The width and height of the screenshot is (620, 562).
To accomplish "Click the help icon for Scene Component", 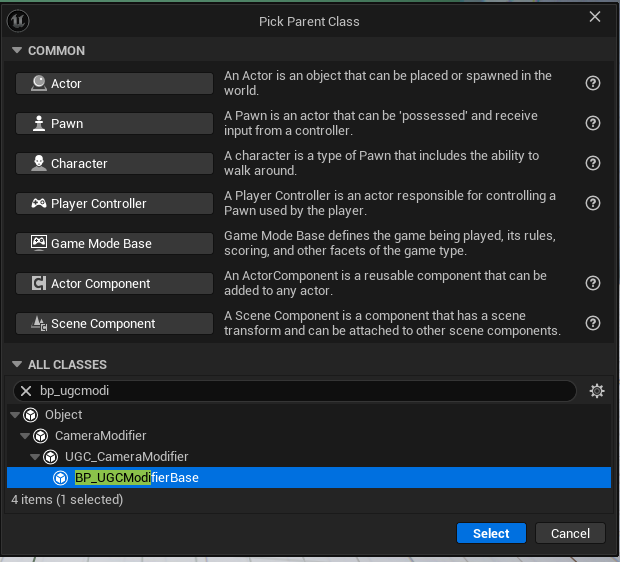I will [x=592, y=323].
